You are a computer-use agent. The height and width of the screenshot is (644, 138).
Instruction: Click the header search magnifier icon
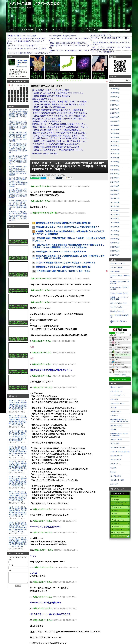click(x=99, y=30)
